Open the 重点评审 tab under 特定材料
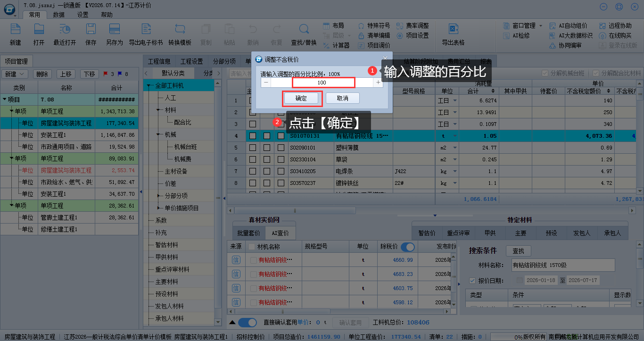 tap(458, 233)
